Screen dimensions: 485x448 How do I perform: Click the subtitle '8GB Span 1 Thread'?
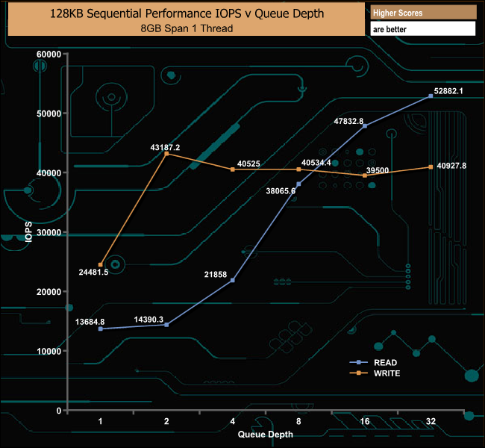(187, 28)
